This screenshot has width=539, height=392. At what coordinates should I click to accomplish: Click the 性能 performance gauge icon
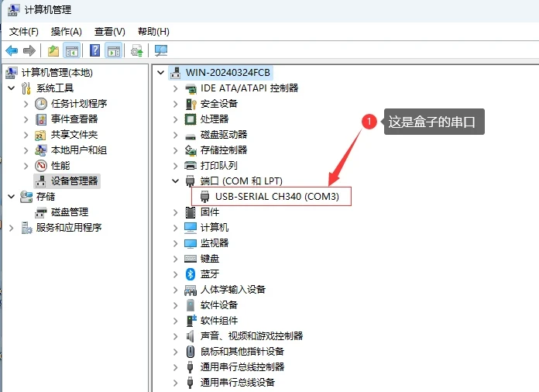pos(41,166)
